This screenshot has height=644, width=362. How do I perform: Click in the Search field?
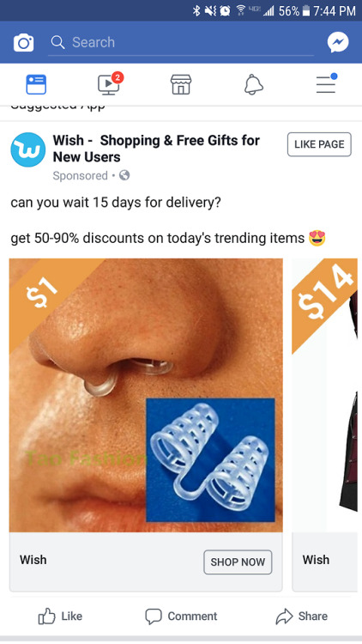click(x=181, y=42)
